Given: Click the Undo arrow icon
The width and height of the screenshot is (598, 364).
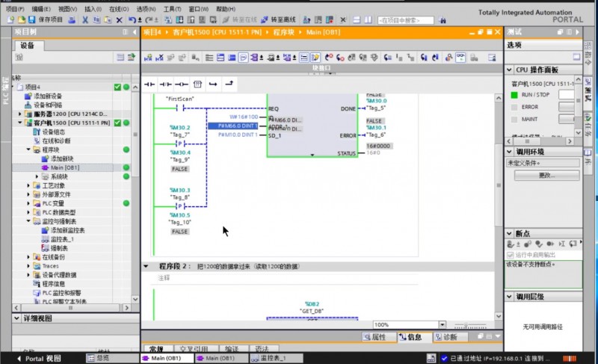Looking at the screenshot, I should 133,19.
